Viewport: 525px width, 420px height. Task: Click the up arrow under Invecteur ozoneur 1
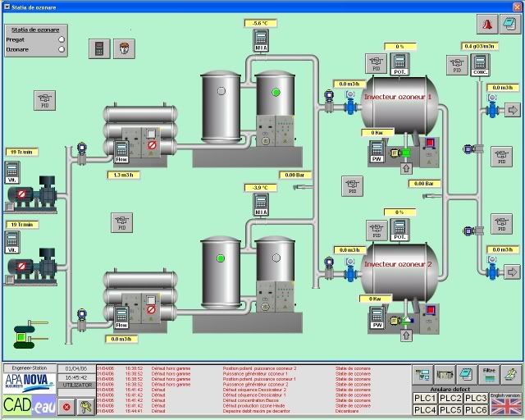406,168
